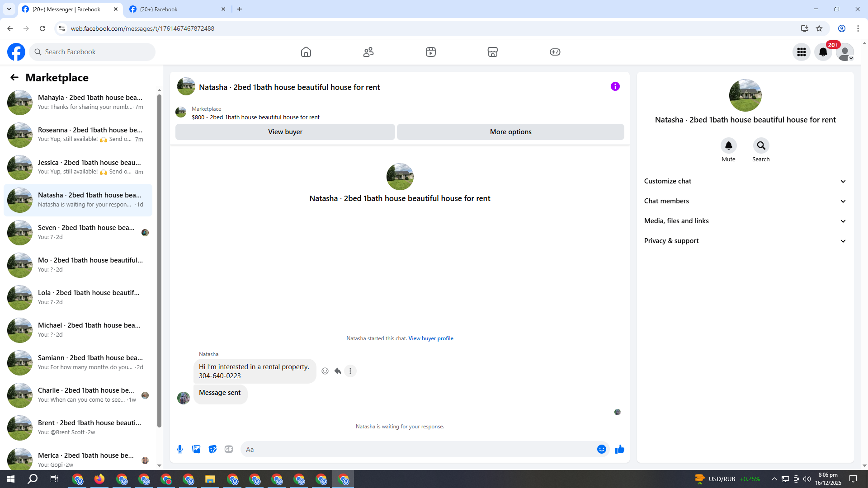Expand Privacy & support section

[745, 241]
